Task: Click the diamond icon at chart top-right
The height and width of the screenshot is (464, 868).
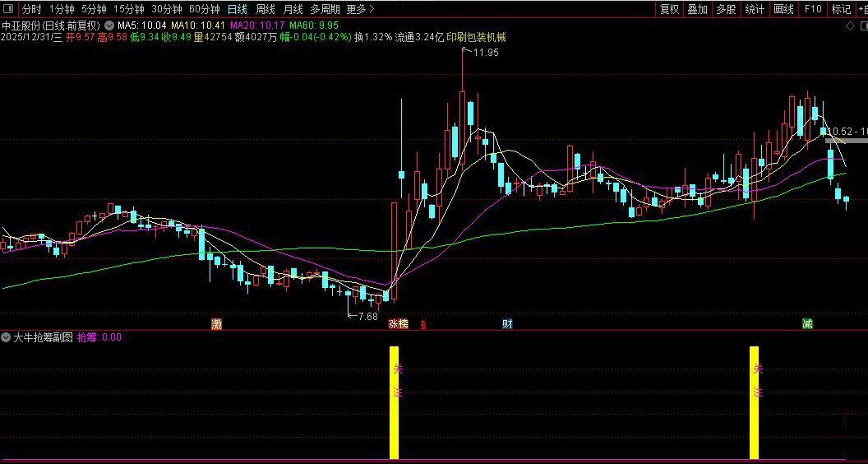Action: click(850, 26)
